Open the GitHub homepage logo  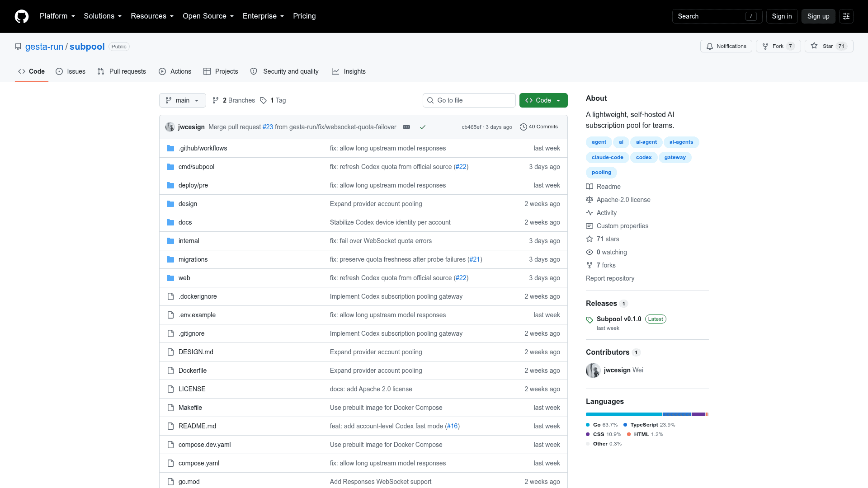click(x=22, y=16)
